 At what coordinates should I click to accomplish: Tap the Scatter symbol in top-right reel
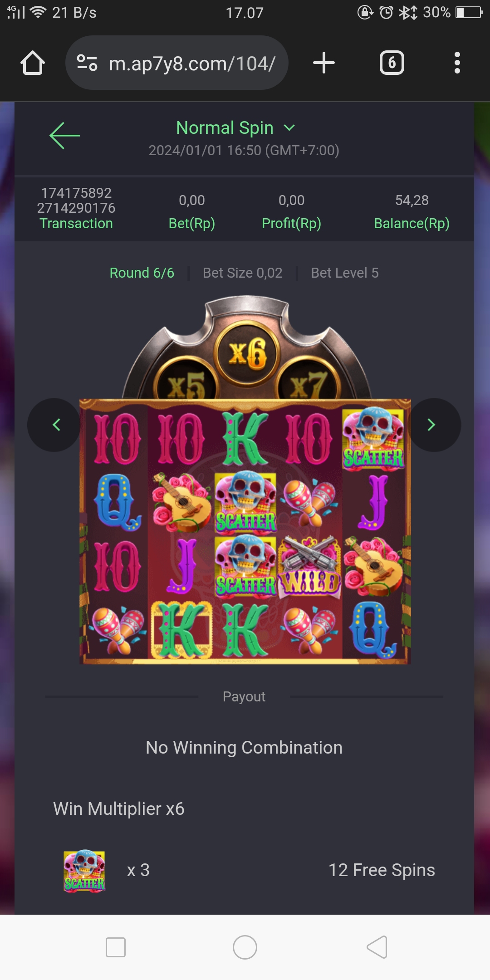coord(373,439)
